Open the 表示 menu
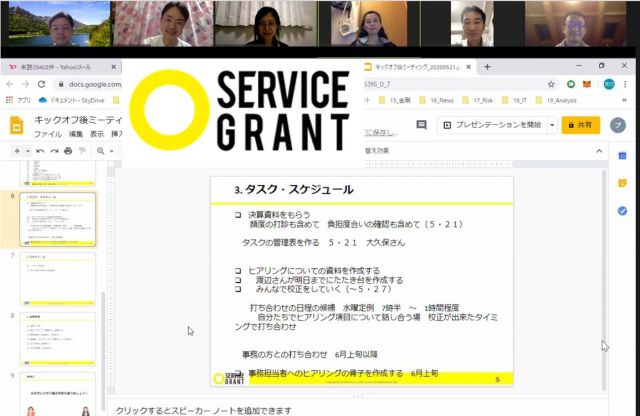The height and width of the screenshot is (416, 640). 97,134
